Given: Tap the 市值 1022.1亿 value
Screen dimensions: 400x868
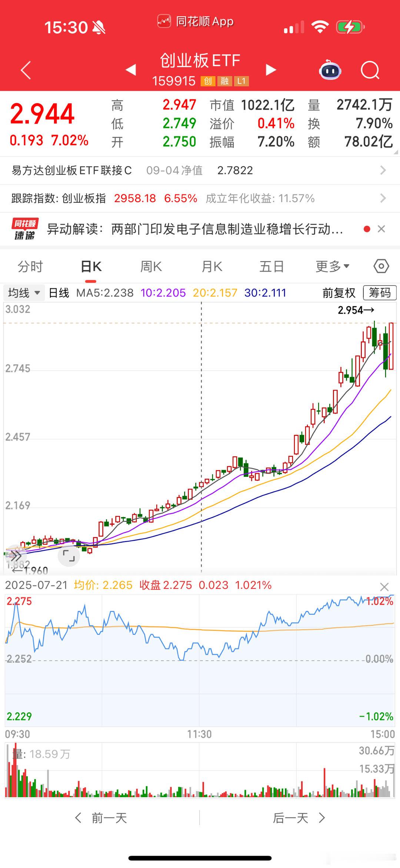Looking at the screenshot, I should [x=268, y=105].
